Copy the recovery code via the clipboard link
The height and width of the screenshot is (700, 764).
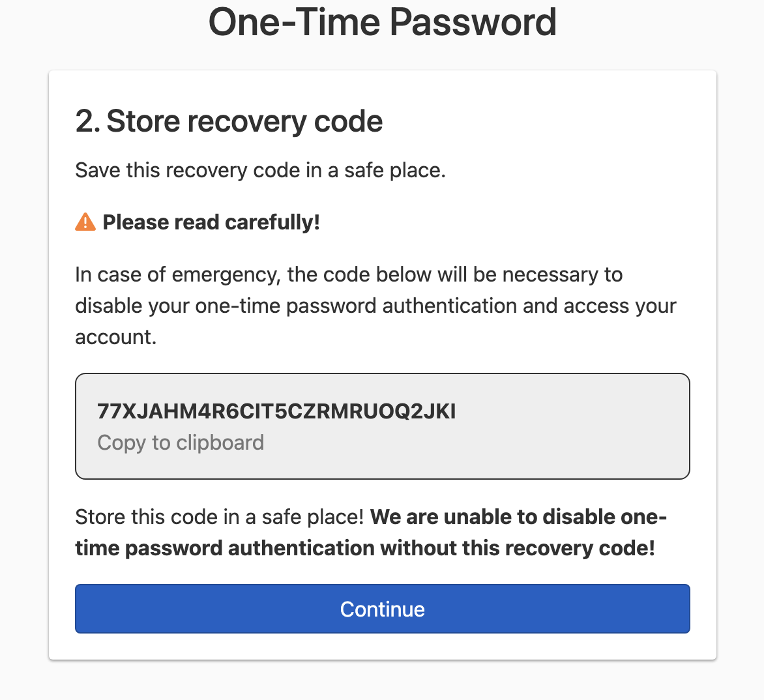click(181, 443)
